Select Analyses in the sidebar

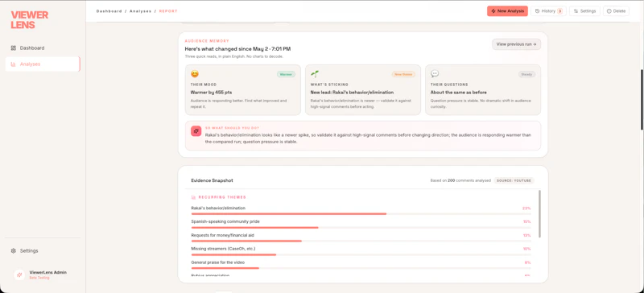(x=43, y=64)
